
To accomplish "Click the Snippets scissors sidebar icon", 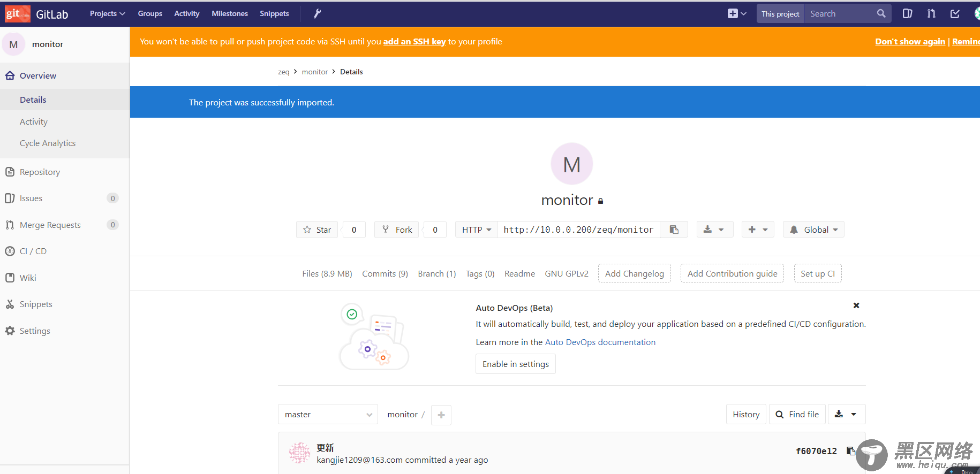I will click(10, 304).
